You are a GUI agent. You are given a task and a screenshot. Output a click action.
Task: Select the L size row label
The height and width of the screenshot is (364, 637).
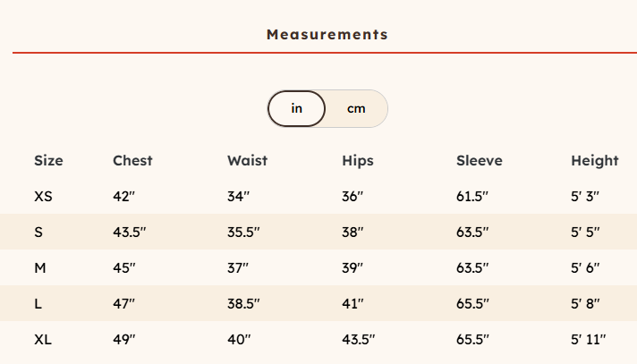38,304
